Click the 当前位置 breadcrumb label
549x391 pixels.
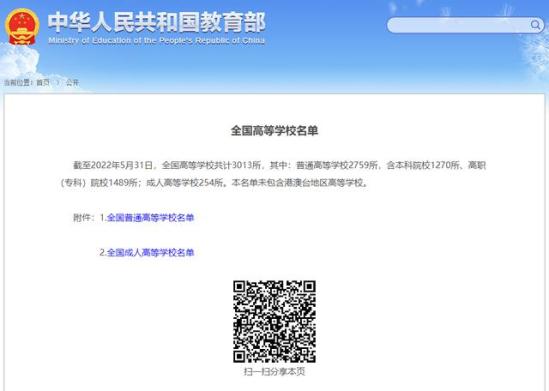coord(17,83)
